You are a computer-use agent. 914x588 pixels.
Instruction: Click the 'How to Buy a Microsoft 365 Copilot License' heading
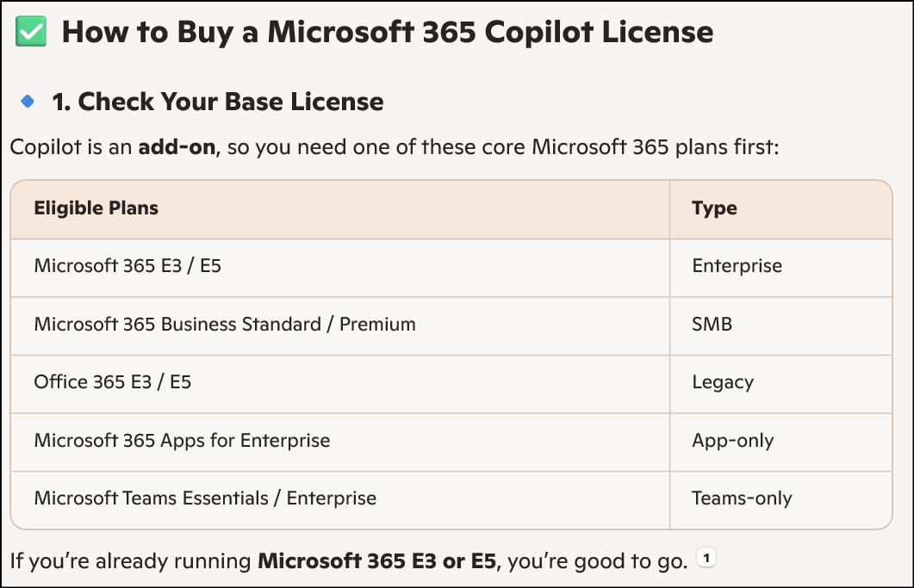388,33
